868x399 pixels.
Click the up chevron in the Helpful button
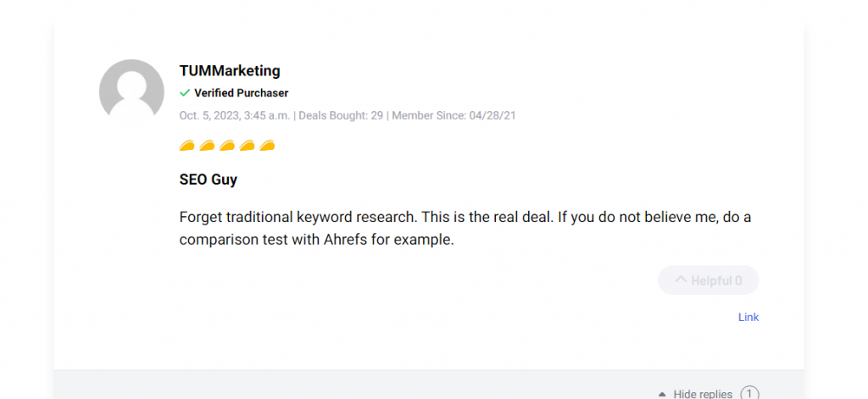point(680,280)
